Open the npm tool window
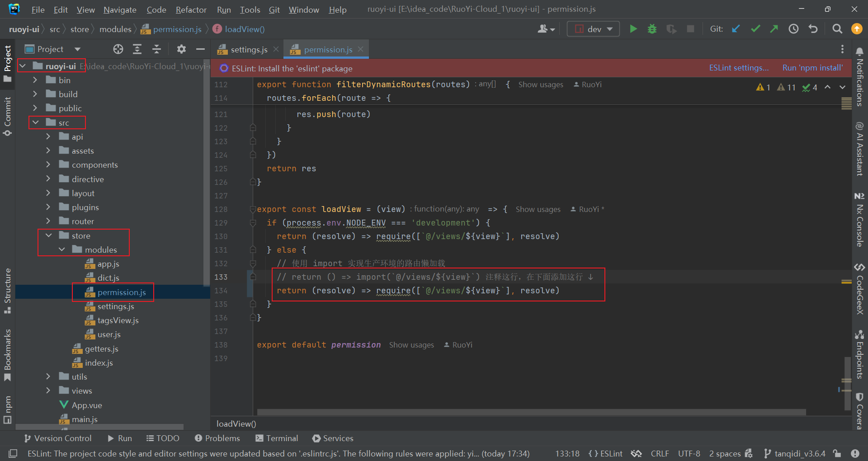The height and width of the screenshot is (461, 868). (7, 409)
